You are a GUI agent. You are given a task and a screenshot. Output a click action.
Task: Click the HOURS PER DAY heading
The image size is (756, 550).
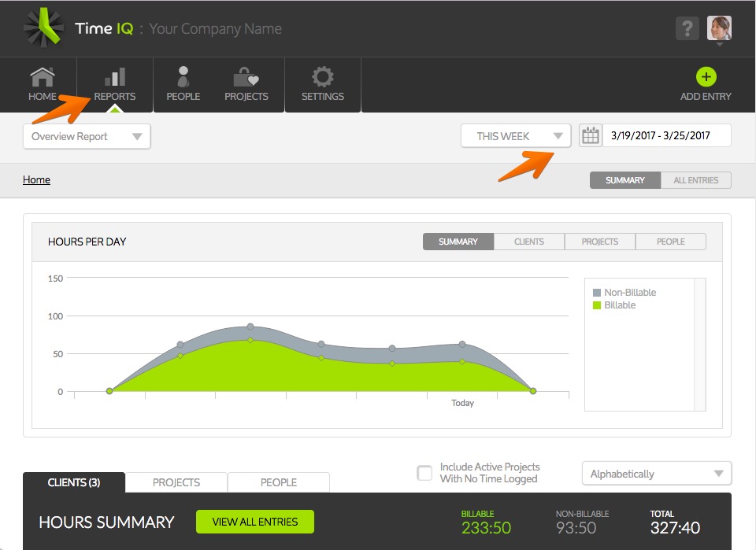(x=87, y=242)
